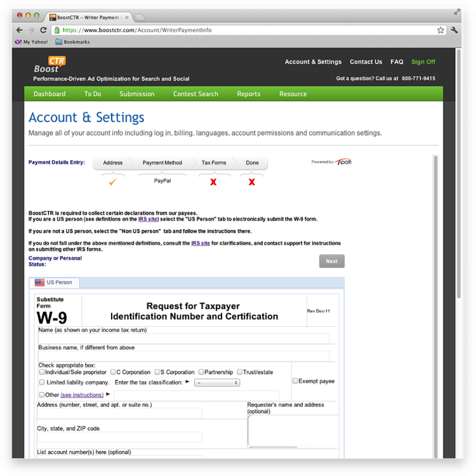
Task: Open the Contest Search menu
Action: pos(196,94)
